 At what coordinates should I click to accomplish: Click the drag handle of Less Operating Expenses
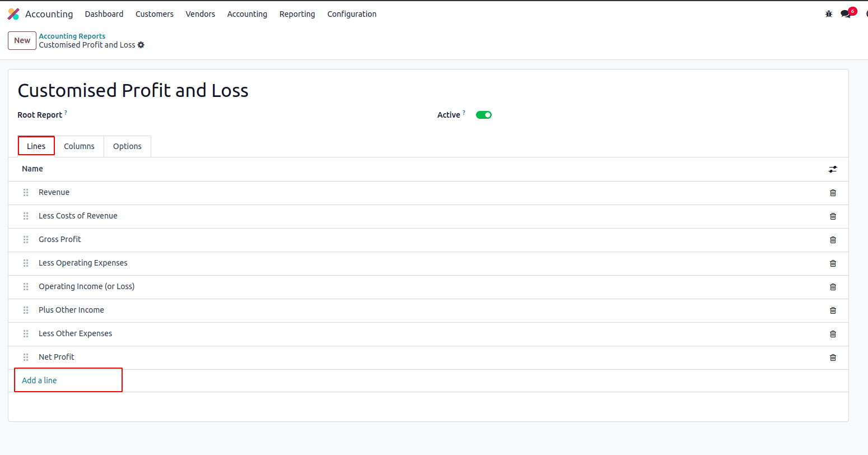pos(26,263)
